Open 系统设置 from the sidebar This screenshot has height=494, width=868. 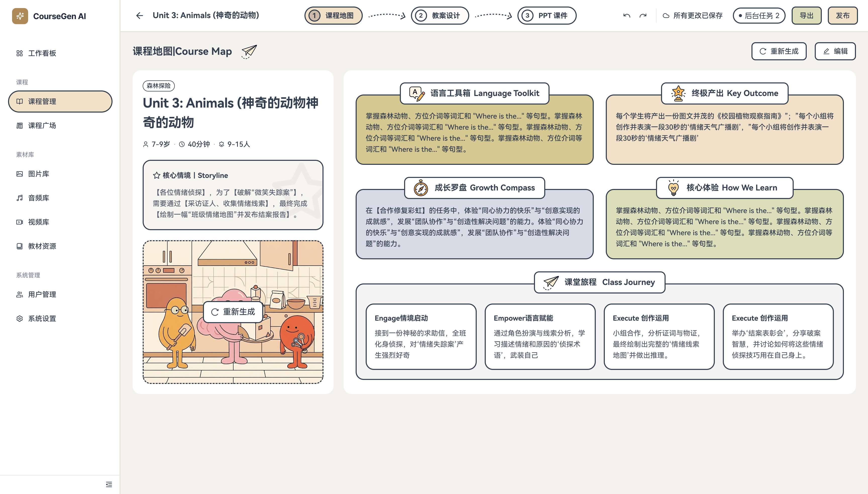pos(60,319)
